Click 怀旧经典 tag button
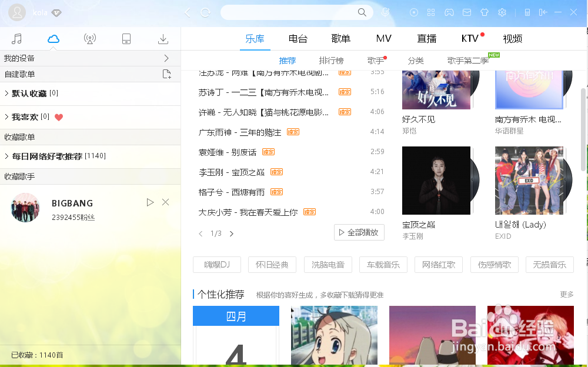This screenshot has width=588, height=367. [272, 265]
